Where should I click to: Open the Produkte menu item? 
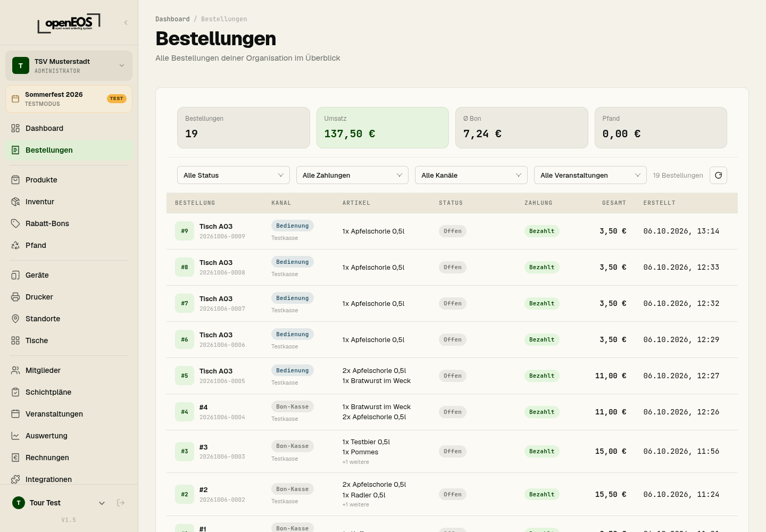tap(69, 180)
